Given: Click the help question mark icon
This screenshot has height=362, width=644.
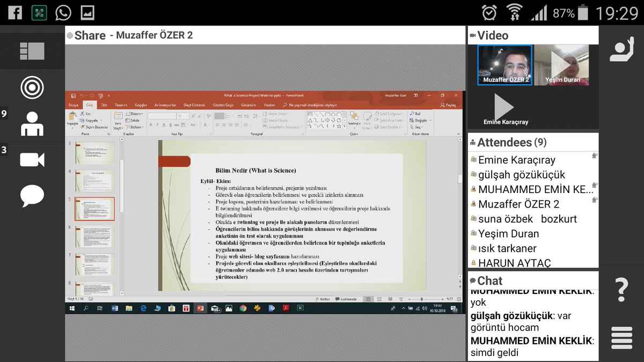Looking at the screenshot, I should [x=621, y=290].
